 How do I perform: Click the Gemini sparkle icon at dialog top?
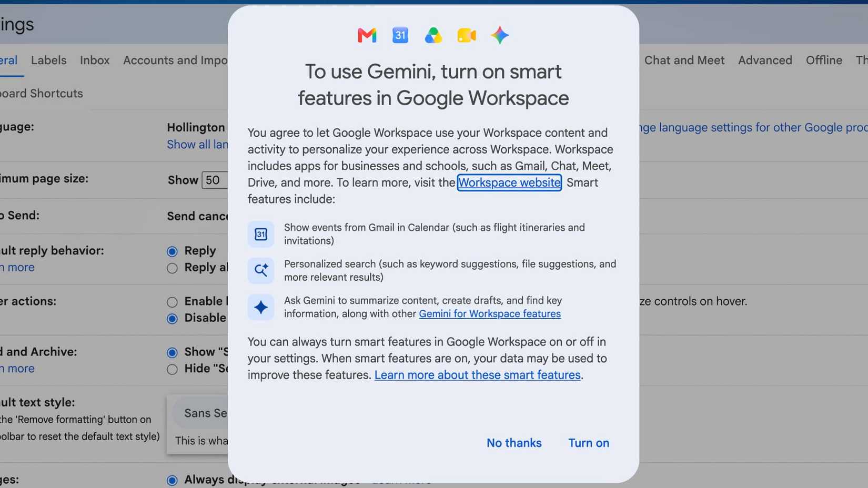coord(500,35)
